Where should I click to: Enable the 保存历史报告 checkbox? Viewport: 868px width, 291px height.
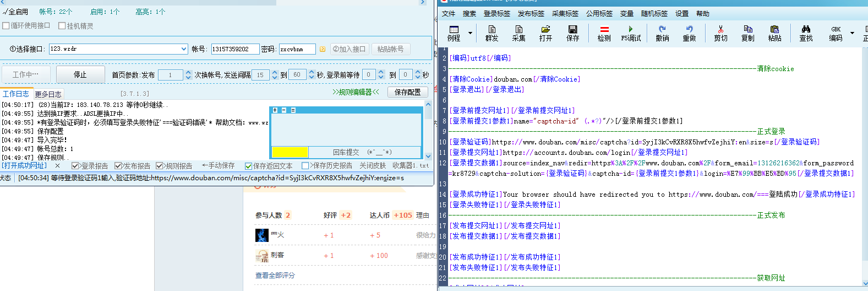tap(305, 165)
